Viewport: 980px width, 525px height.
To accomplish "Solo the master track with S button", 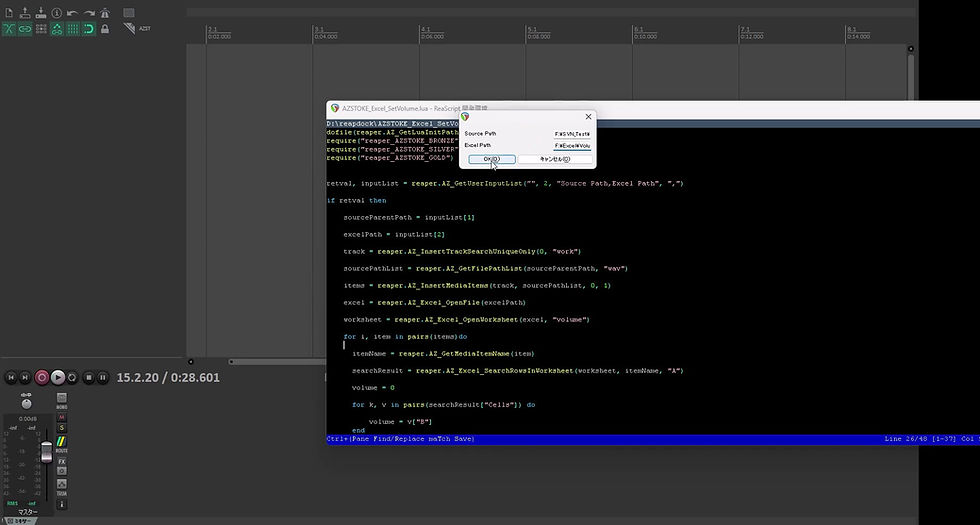I will tap(61, 428).
